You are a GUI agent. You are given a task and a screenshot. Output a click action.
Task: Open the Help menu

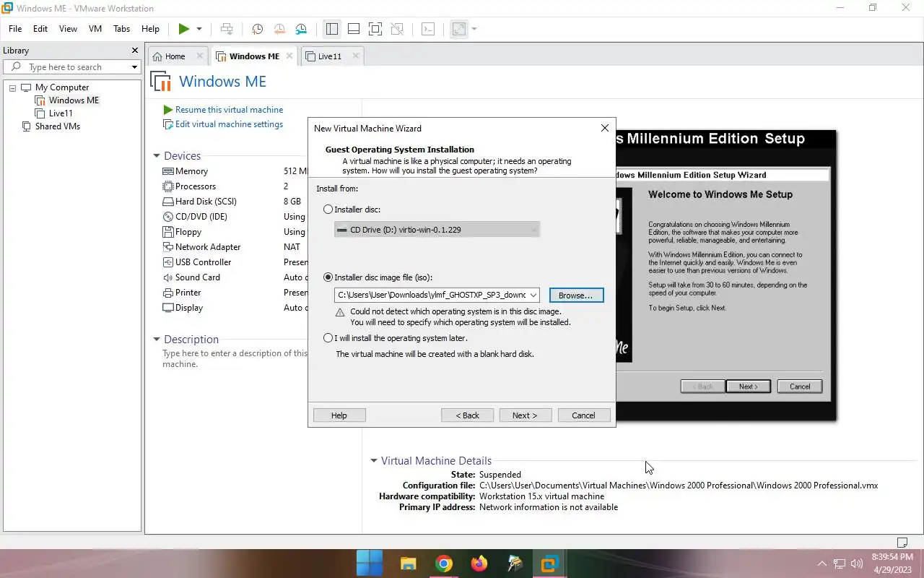click(150, 29)
